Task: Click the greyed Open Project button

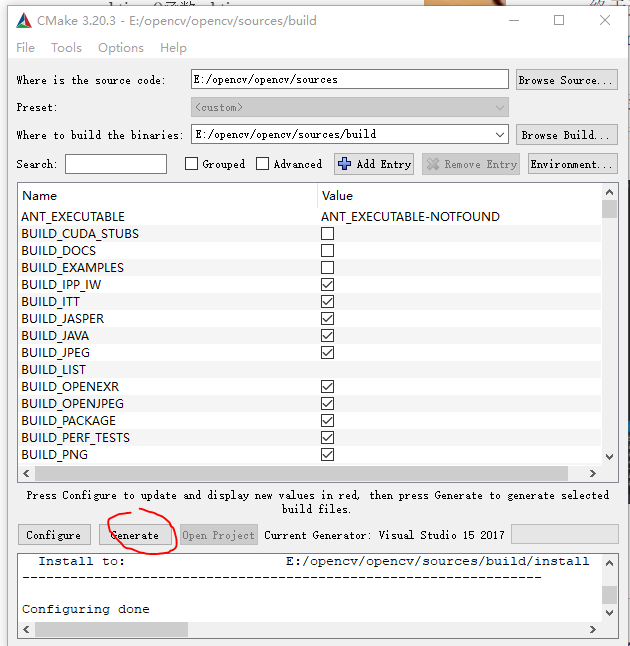Action: pyautogui.click(x=218, y=535)
